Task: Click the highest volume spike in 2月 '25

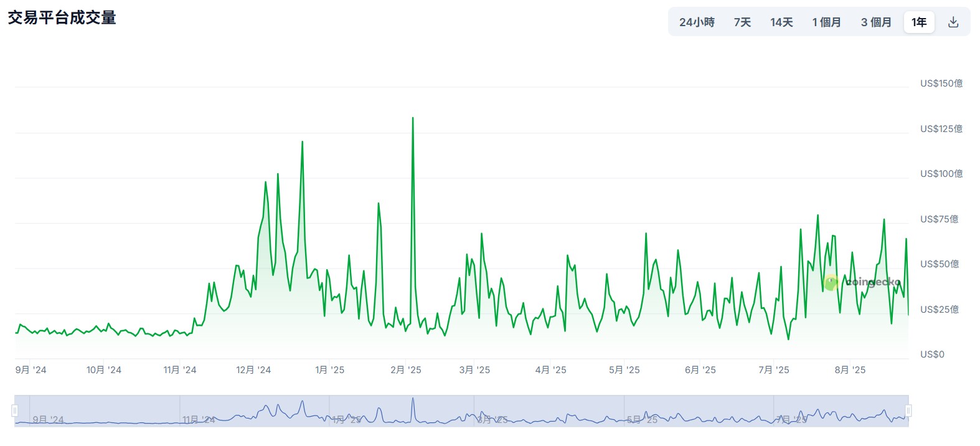Action: click(x=413, y=118)
